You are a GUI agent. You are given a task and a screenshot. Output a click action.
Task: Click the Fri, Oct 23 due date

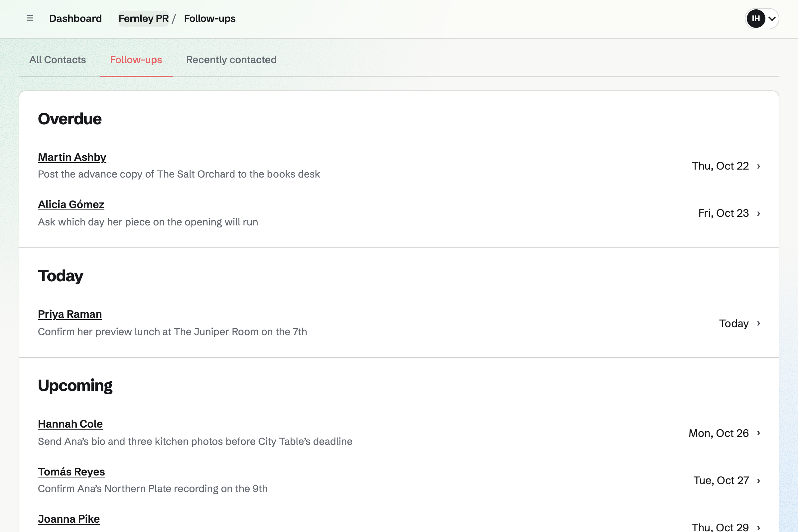point(724,213)
